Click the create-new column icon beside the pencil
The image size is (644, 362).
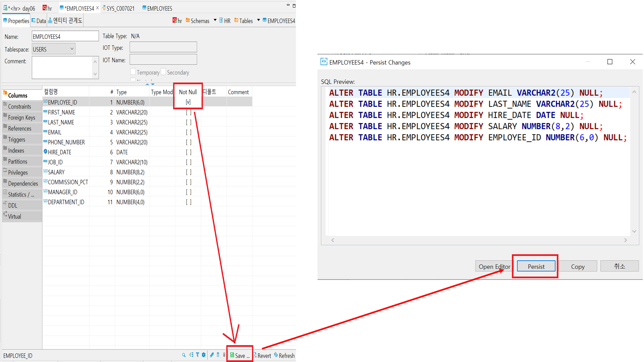(218, 355)
